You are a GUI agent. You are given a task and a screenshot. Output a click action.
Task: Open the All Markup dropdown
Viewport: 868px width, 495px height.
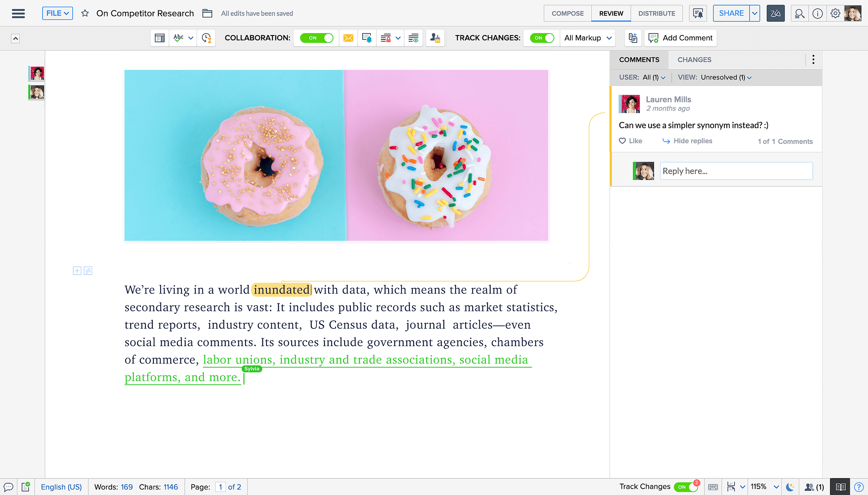587,38
